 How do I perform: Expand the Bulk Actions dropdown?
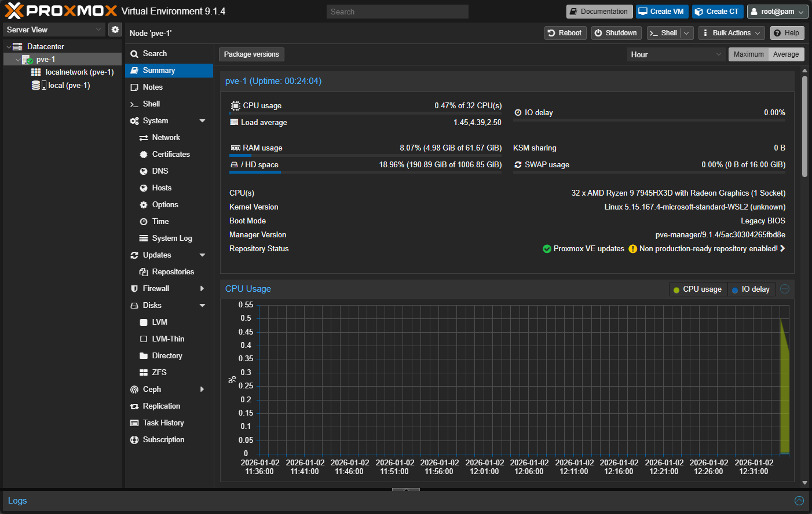click(731, 33)
